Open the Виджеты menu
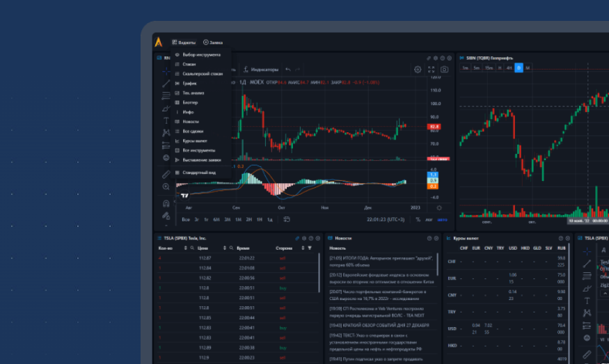This screenshot has height=364, width=609. (184, 42)
